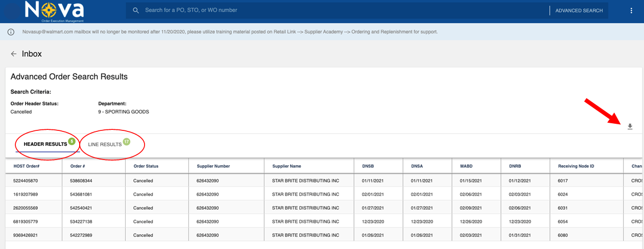This screenshot has width=644, height=249.
Task: Click the DNSB column header
Action: tap(368, 166)
